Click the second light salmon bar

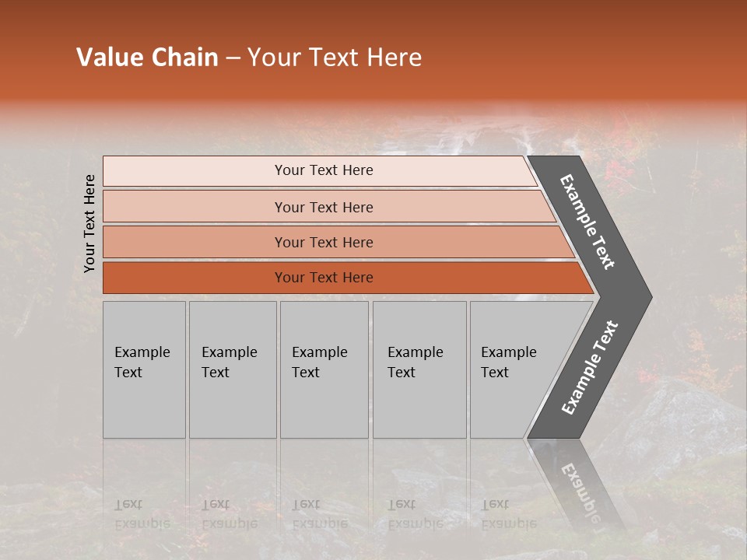(x=324, y=207)
